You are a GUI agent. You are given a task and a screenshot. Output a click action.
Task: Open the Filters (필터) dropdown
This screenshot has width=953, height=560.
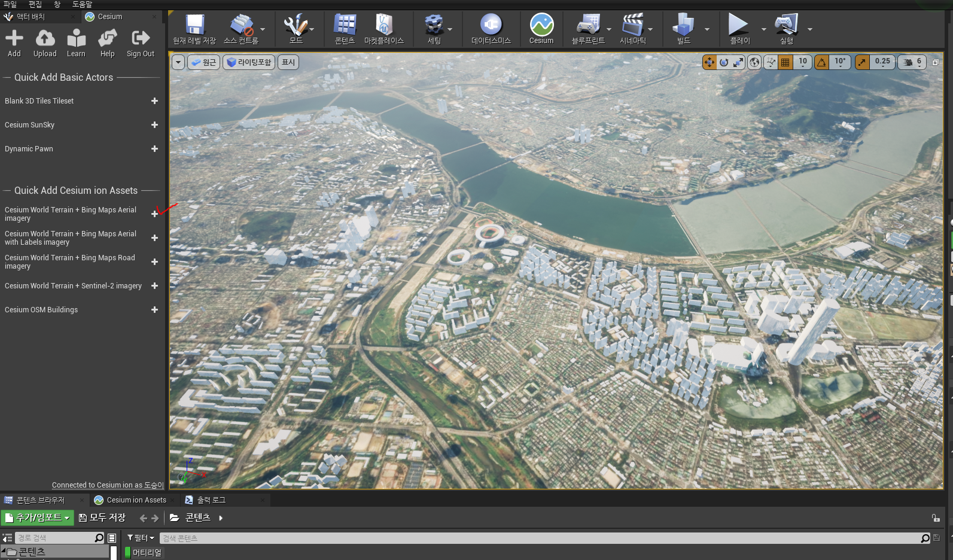point(141,538)
